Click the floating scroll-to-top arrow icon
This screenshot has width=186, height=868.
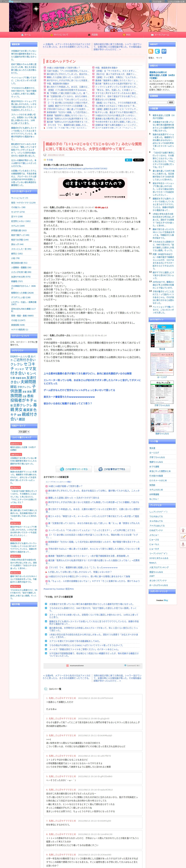point(183,530)
